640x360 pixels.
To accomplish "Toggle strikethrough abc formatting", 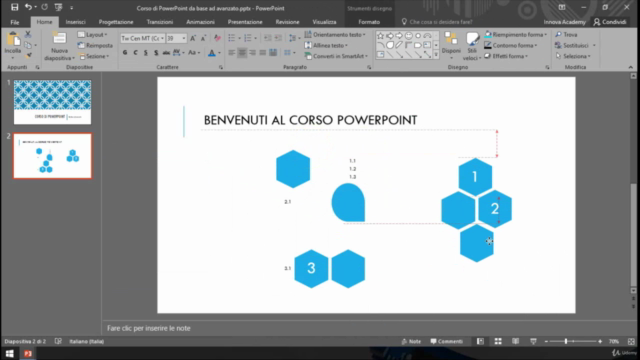I will (x=166, y=53).
